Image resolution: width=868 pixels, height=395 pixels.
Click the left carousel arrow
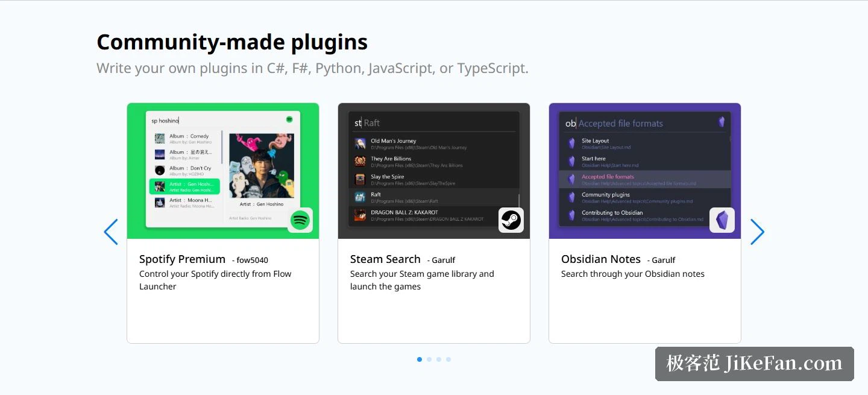point(111,232)
